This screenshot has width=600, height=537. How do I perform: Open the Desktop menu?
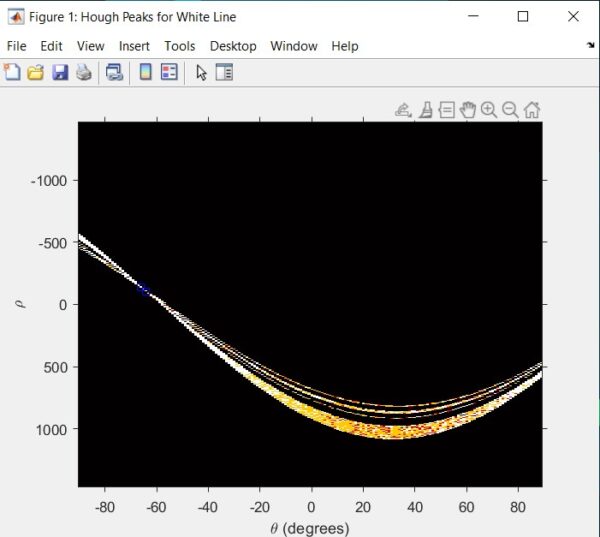pyautogui.click(x=233, y=46)
